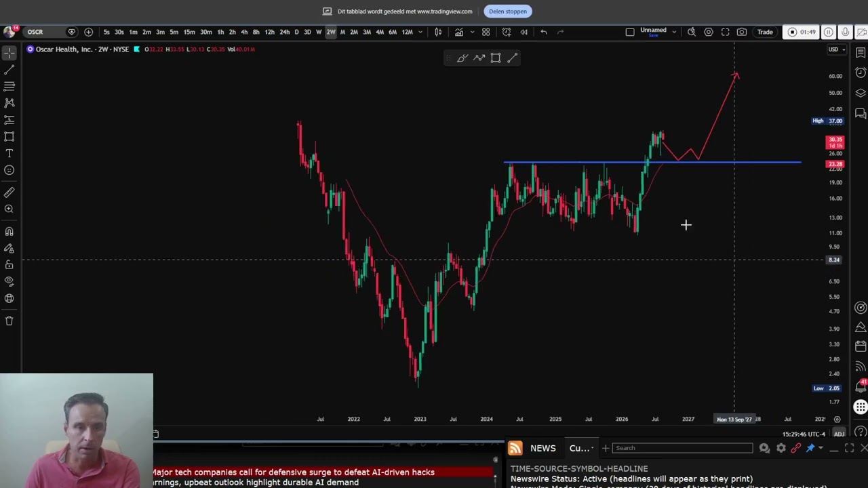Switch to the 2W timeframe
The width and height of the screenshot is (868, 488).
click(x=331, y=32)
